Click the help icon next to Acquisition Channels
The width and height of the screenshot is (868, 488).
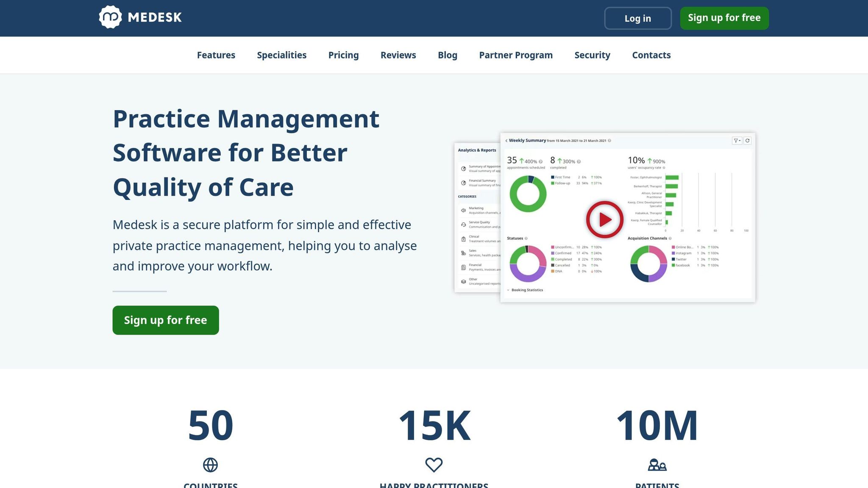coord(670,238)
